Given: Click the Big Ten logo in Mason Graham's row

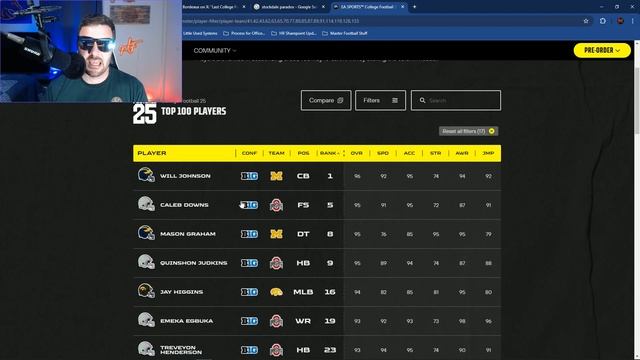Looking at the screenshot, I should 249,234.
